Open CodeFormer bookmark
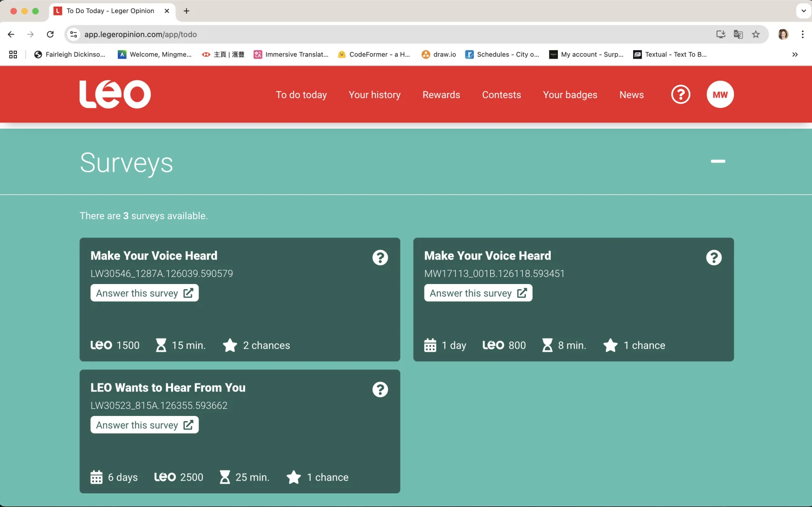Screen dimensions: 812x507 (x=374, y=54)
